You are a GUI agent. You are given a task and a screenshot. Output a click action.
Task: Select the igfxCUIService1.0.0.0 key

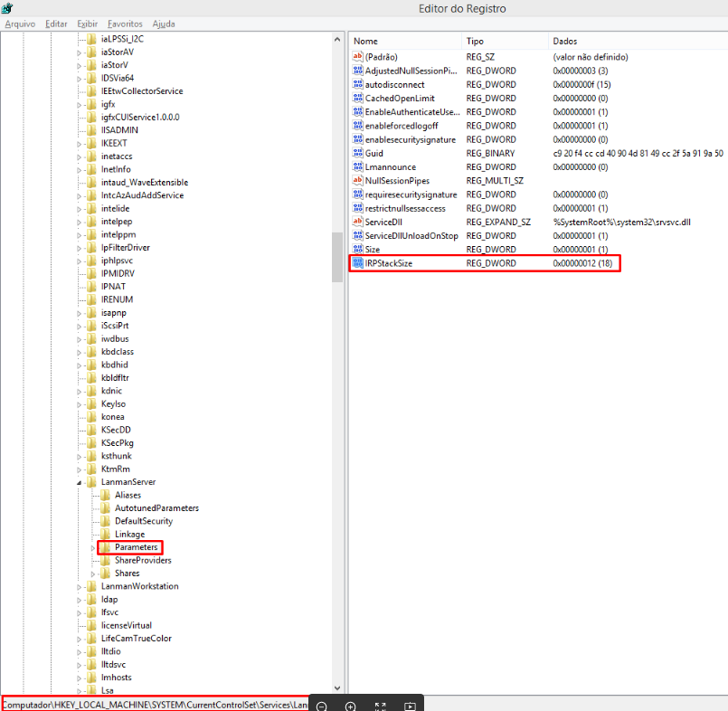click(x=140, y=117)
